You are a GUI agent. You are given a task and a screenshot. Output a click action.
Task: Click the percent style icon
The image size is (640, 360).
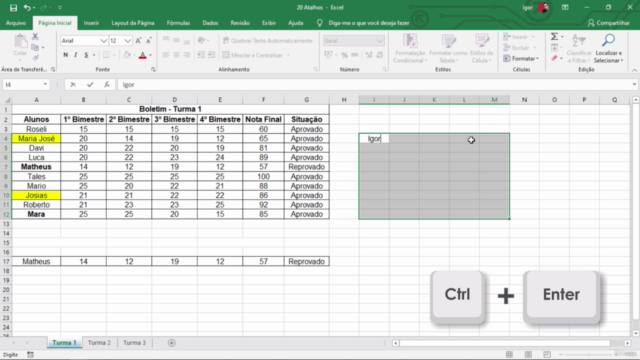344,55
